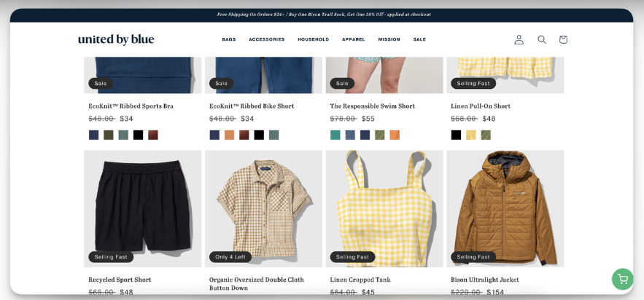This screenshot has width=644, height=300.
Task: Open Organic Oversized Double Cloth Button Down link
Action: pyautogui.click(x=257, y=283)
